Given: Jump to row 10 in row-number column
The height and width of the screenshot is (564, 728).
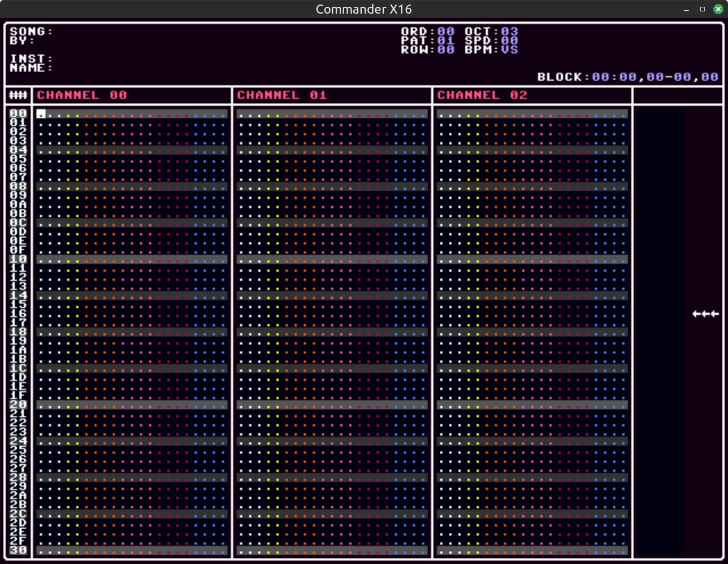Looking at the screenshot, I should point(18,259).
